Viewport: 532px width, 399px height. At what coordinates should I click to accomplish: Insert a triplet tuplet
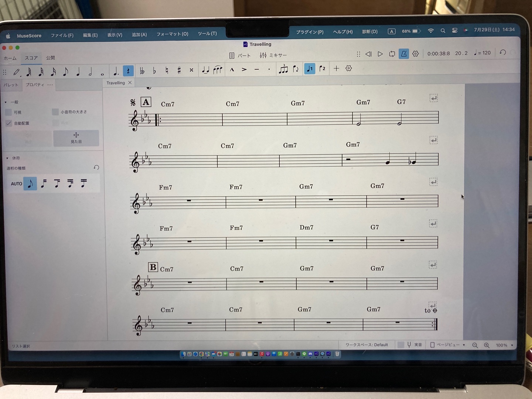click(283, 69)
